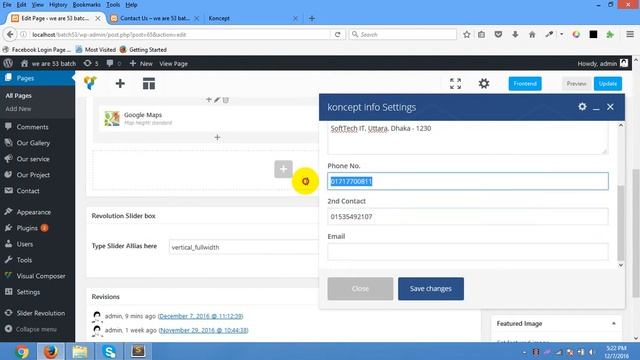Open Firefox downloads arrow icon
This screenshot has height=360, width=640.
(515, 34)
